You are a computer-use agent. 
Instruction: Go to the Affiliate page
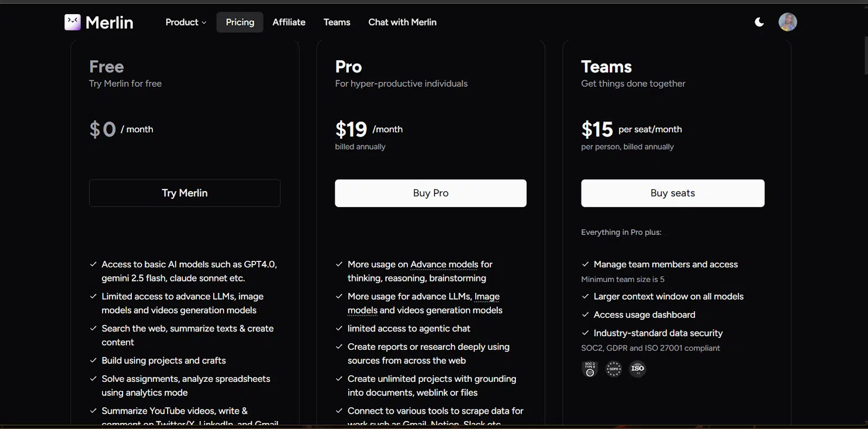click(x=289, y=22)
